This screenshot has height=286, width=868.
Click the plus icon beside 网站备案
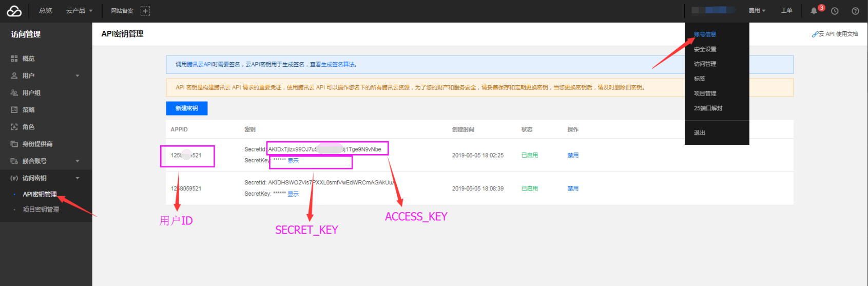[145, 11]
